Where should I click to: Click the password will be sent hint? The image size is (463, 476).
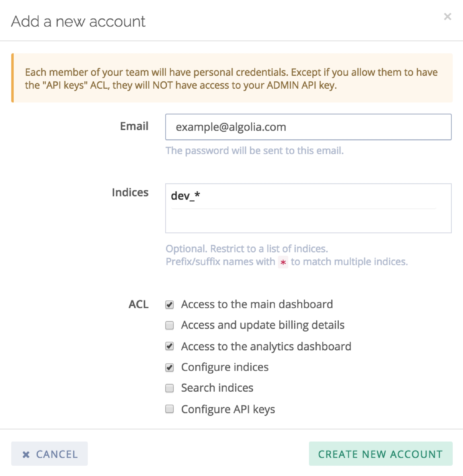tap(254, 151)
